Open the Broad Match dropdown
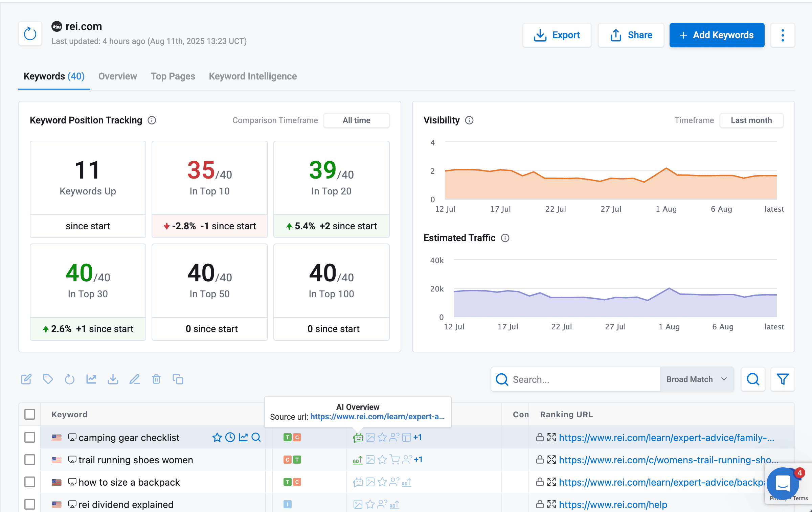Screen dimensions: 812x512 pyautogui.click(x=697, y=379)
